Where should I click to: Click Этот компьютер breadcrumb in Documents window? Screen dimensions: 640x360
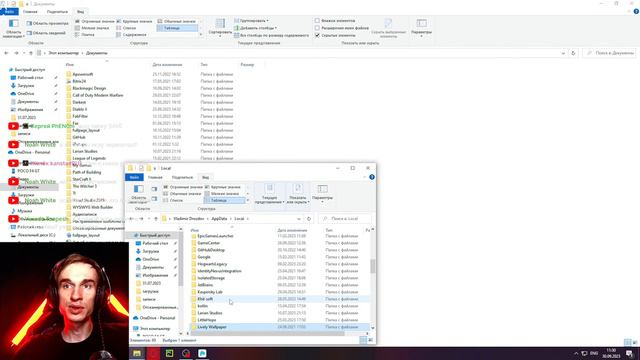click(x=63, y=53)
